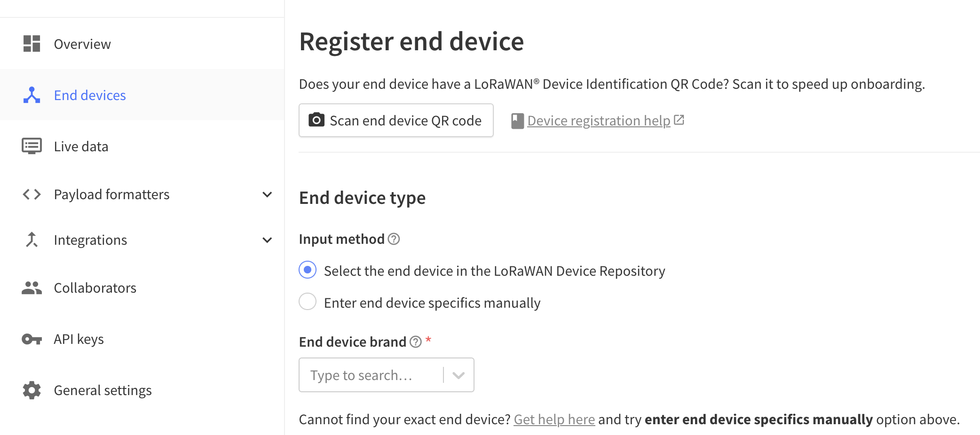Click Scan end device QR code button

click(396, 120)
